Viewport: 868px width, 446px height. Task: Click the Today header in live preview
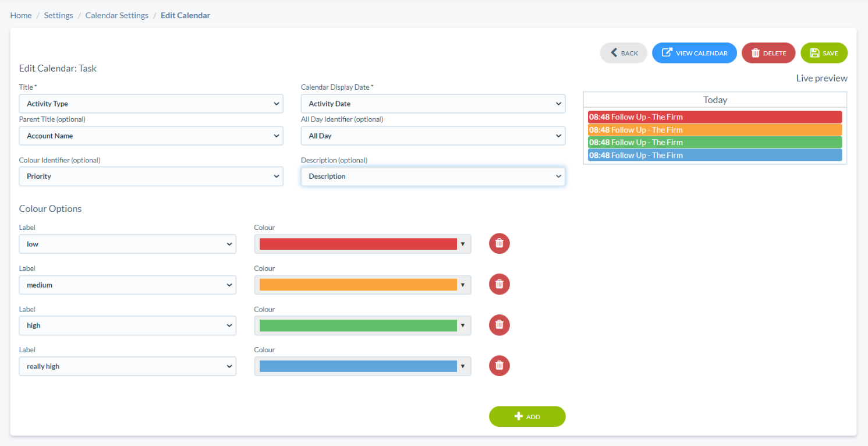(x=715, y=100)
